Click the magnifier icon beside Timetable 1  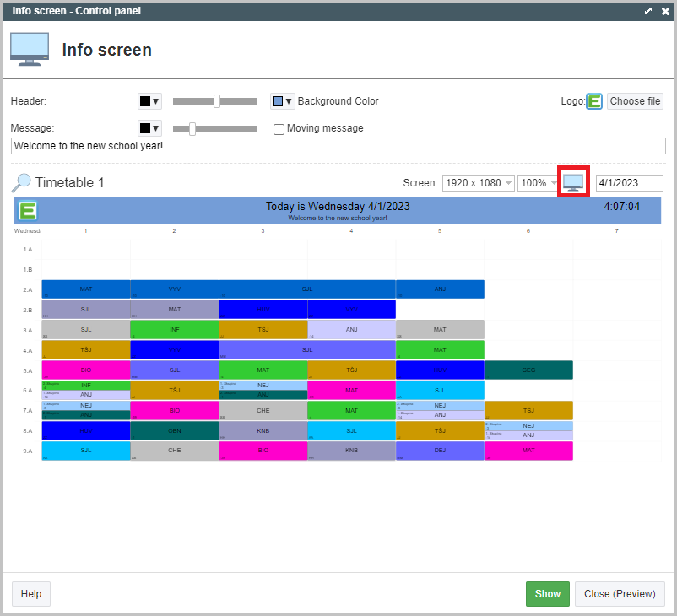click(x=22, y=183)
